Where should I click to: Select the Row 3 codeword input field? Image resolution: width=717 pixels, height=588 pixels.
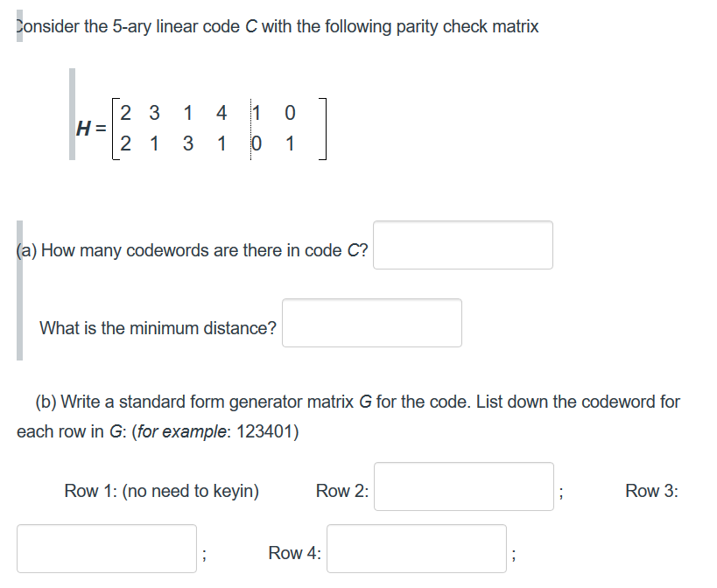pos(107,549)
